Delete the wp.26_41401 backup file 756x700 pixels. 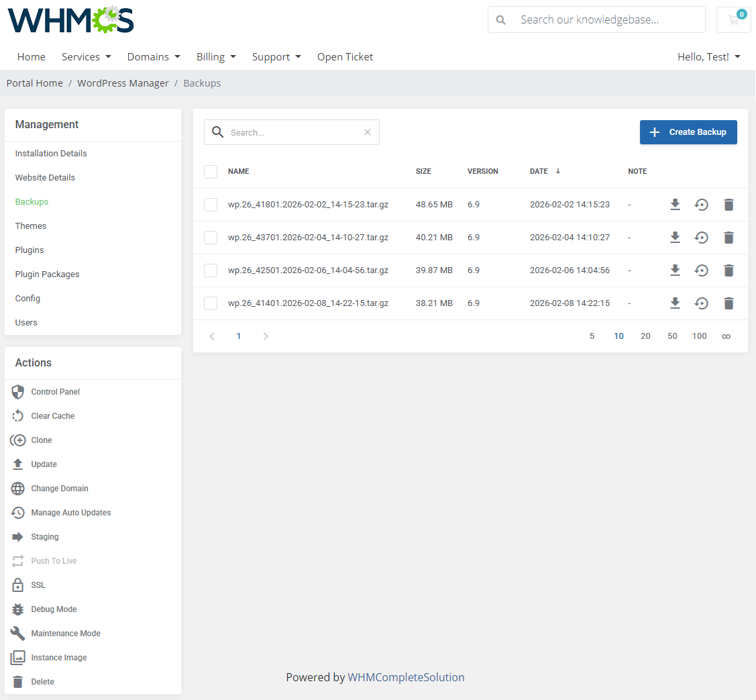tap(729, 303)
